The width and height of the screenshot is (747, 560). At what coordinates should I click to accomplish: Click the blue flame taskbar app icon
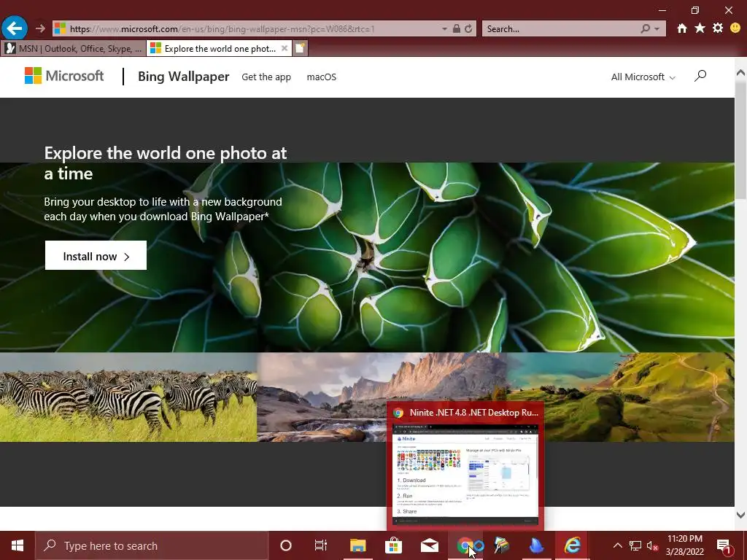[x=536, y=545]
